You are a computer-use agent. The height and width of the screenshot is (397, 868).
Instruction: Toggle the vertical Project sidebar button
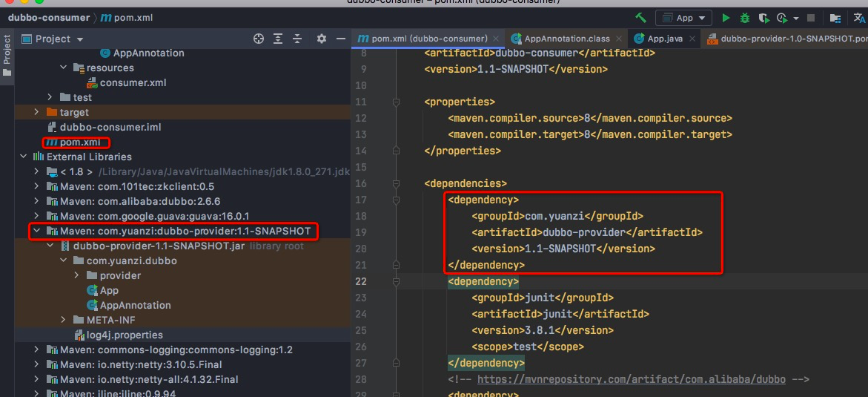pos(7,57)
